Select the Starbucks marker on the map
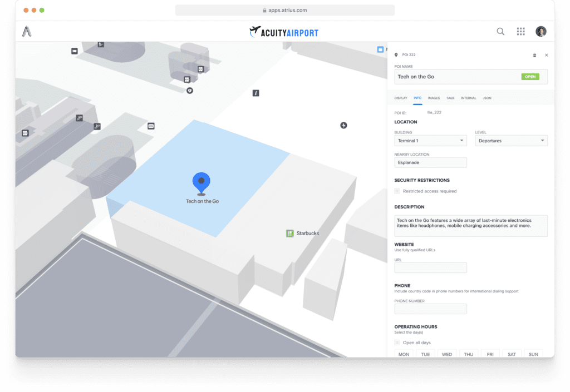Screen dimensions: 570x392 point(290,233)
